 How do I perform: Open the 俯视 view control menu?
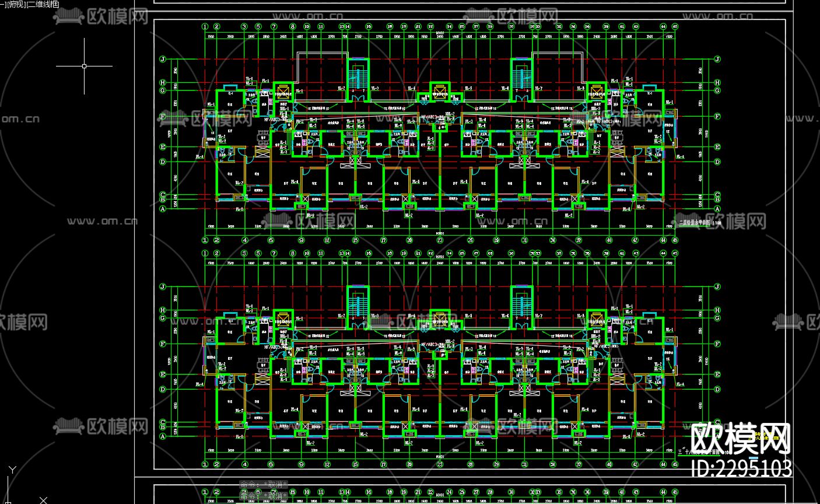pos(15,4)
